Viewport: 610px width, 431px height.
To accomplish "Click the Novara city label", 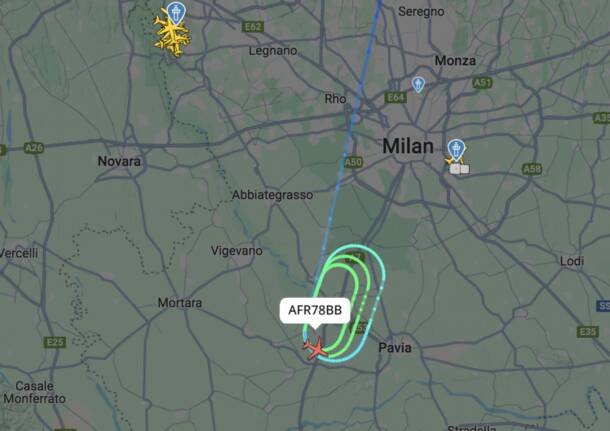I will (x=119, y=161).
